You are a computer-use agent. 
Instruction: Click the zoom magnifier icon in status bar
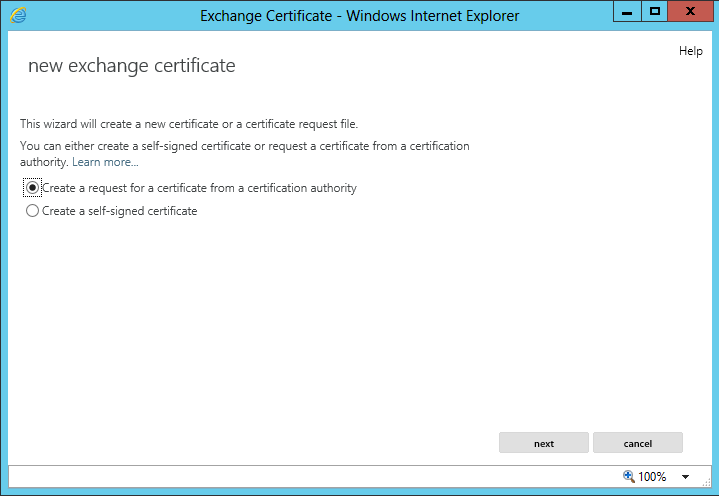coord(629,476)
